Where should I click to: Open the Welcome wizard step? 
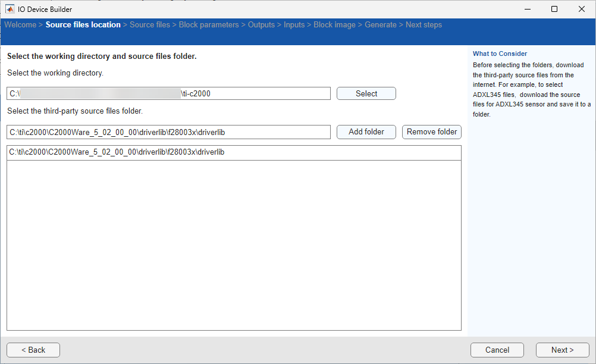(20, 24)
